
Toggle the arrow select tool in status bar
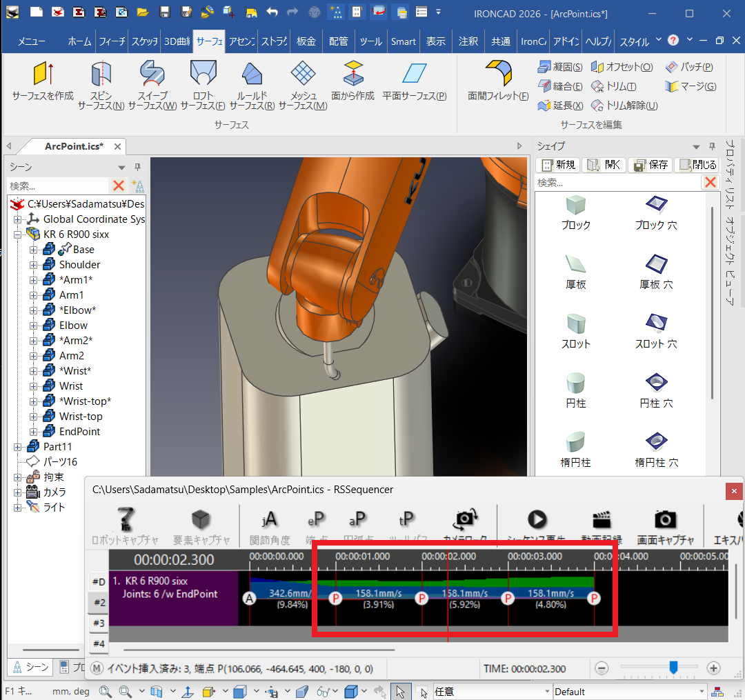coord(400,692)
